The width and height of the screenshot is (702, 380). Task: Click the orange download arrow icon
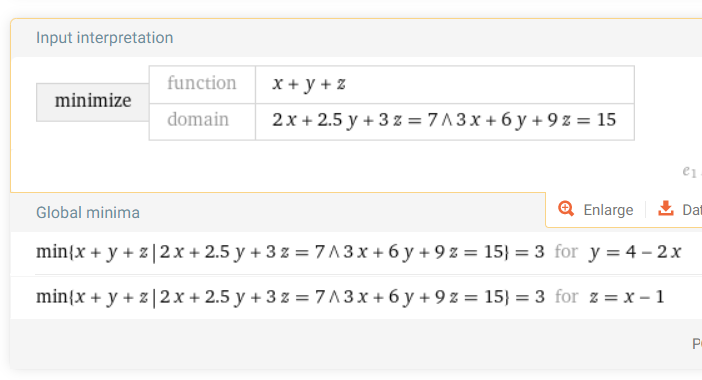point(666,209)
